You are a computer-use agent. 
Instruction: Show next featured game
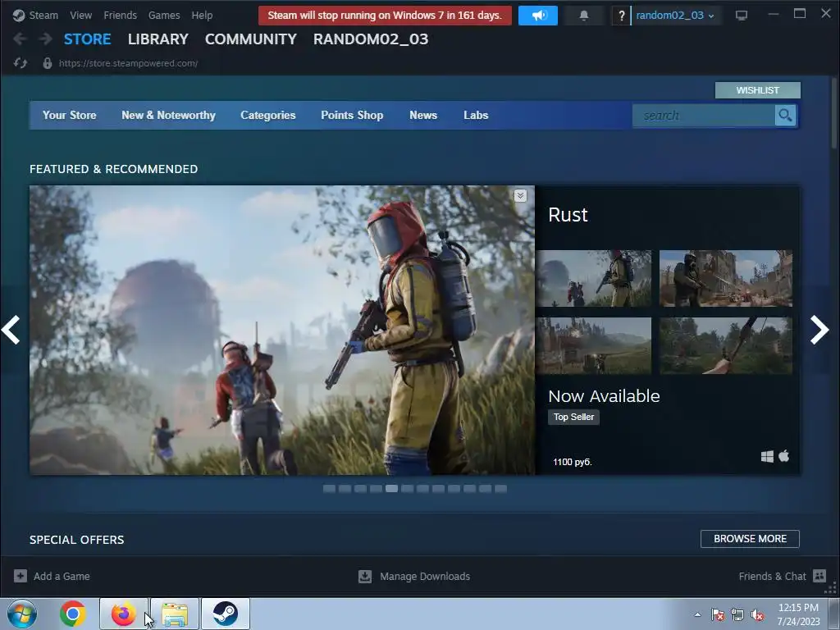coord(819,330)
